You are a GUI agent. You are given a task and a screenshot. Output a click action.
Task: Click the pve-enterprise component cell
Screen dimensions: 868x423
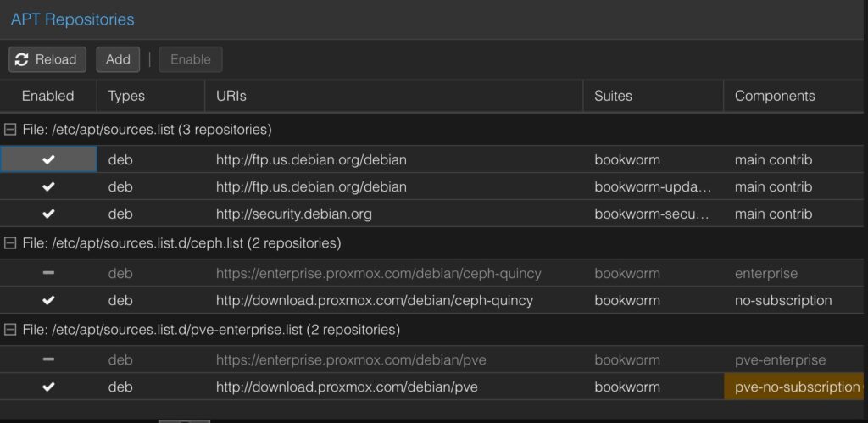pos(780,360)
